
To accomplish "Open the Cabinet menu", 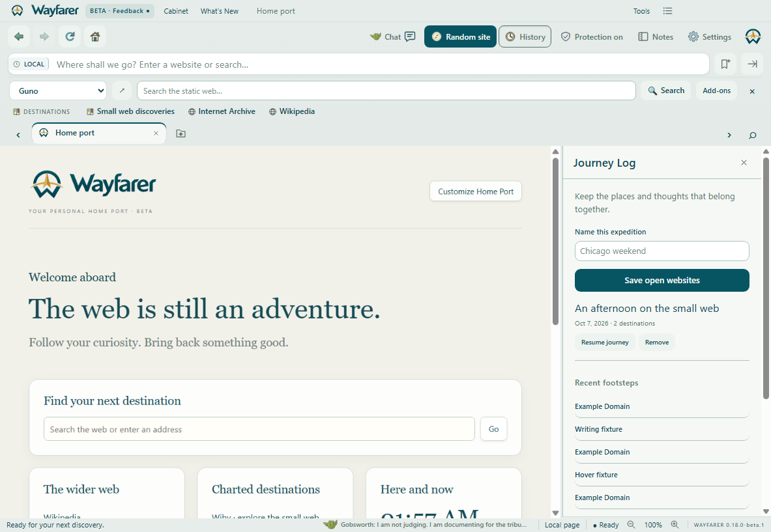I will click(175, 11).
